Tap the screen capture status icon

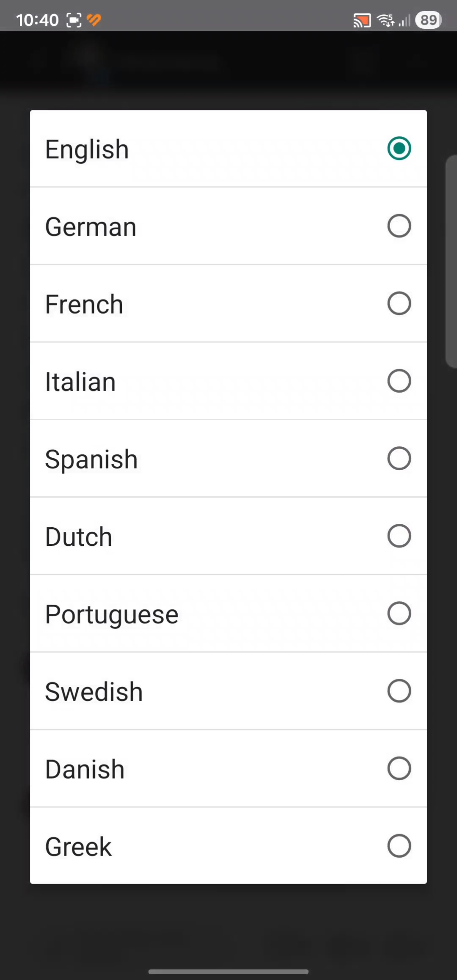tap(74, 20)
